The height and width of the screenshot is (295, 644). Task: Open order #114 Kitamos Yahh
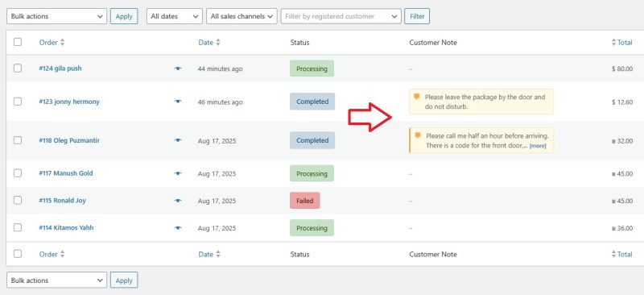pos(66,227)
